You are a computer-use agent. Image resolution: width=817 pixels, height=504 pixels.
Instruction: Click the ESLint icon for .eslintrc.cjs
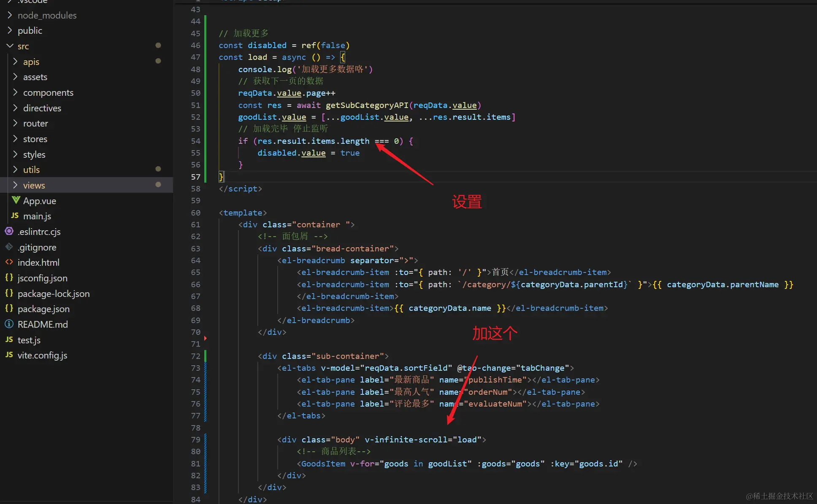9,231
